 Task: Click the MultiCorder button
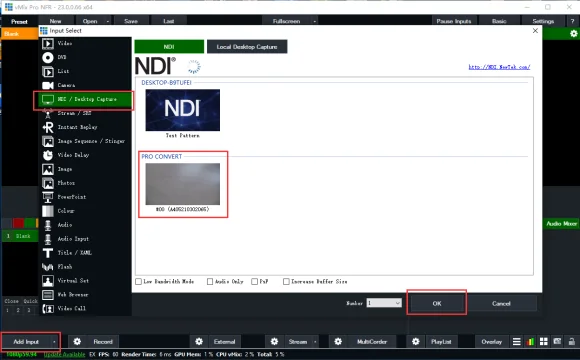372,342
